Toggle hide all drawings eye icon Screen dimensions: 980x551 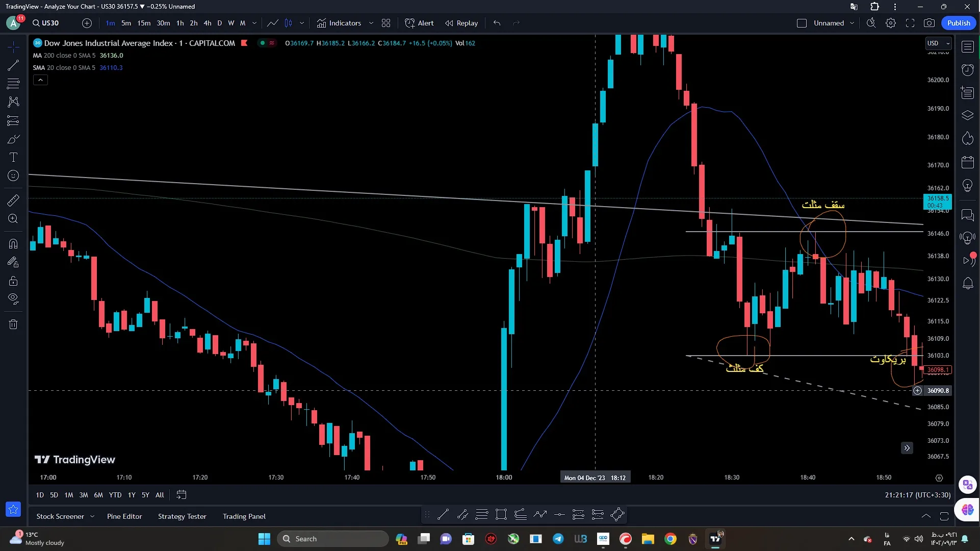tap(13, 299)
